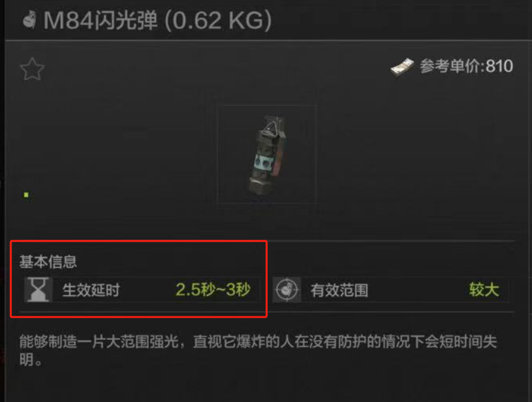Click the 明。 description ending line
The image size is (532, 402).
[x=30, y=360]
